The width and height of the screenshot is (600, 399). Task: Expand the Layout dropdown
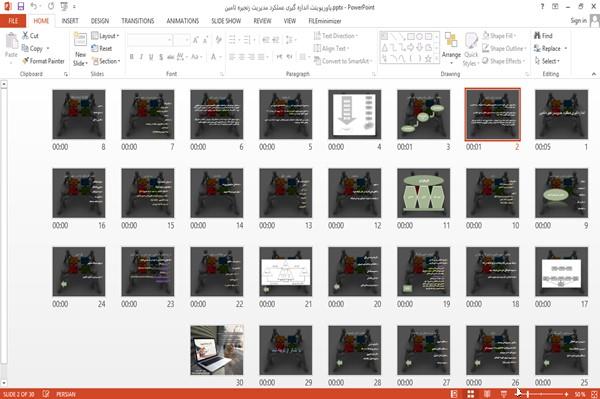click(x=105, y=36)
